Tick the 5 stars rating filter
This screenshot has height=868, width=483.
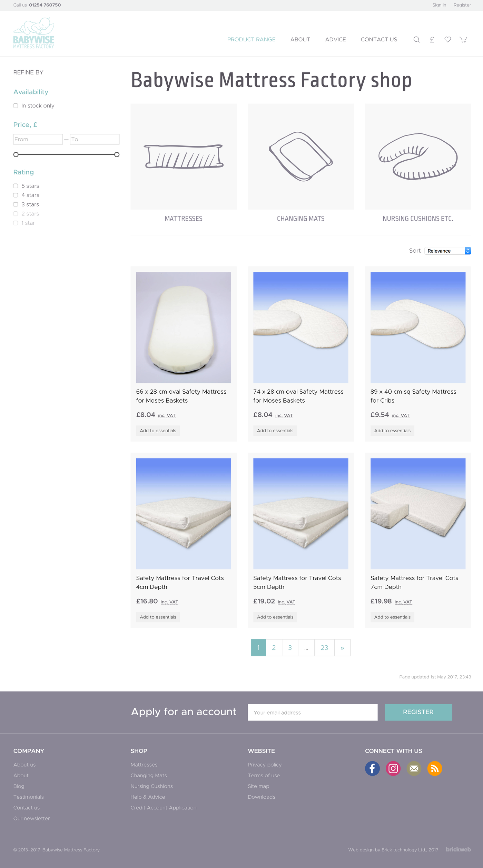16,186
